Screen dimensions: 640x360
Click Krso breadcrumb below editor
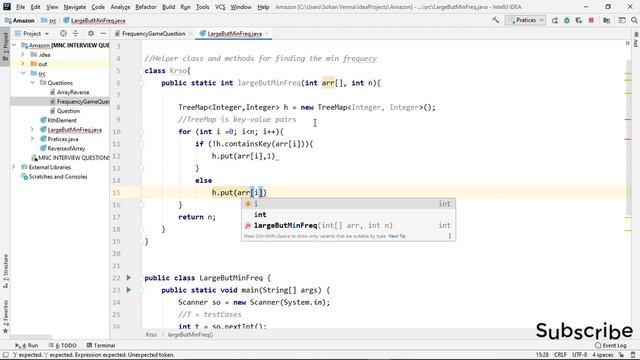(151, 335)
